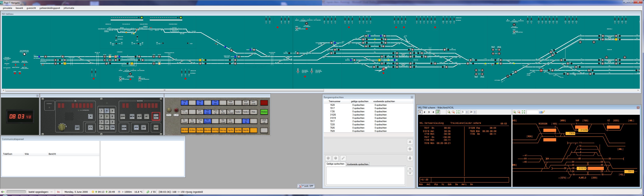Open the informatie menu

click(69, 8)
